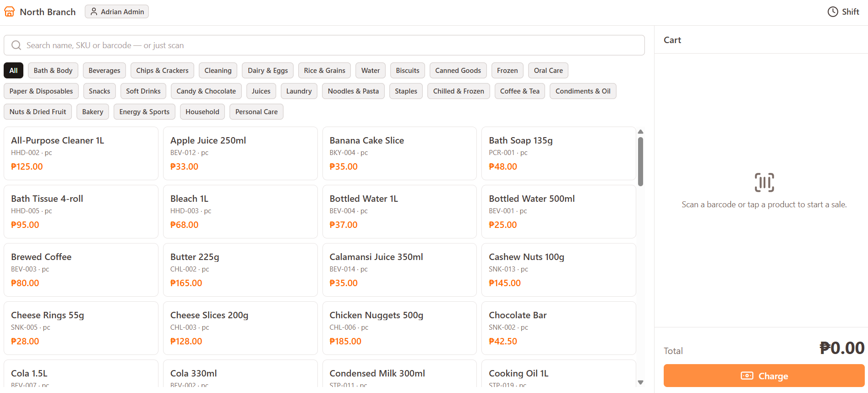Filter products by Oral Care
The height and width of the screenshot is (393, 868).
pos(548,71)
